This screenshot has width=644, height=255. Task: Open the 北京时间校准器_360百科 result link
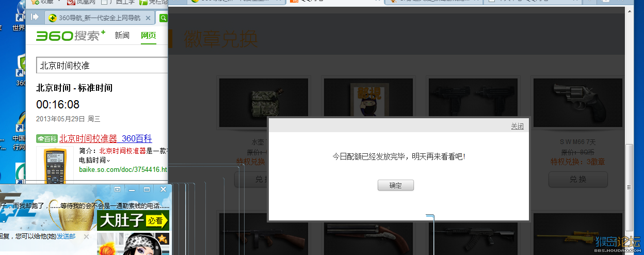click(x=105, y=138)
